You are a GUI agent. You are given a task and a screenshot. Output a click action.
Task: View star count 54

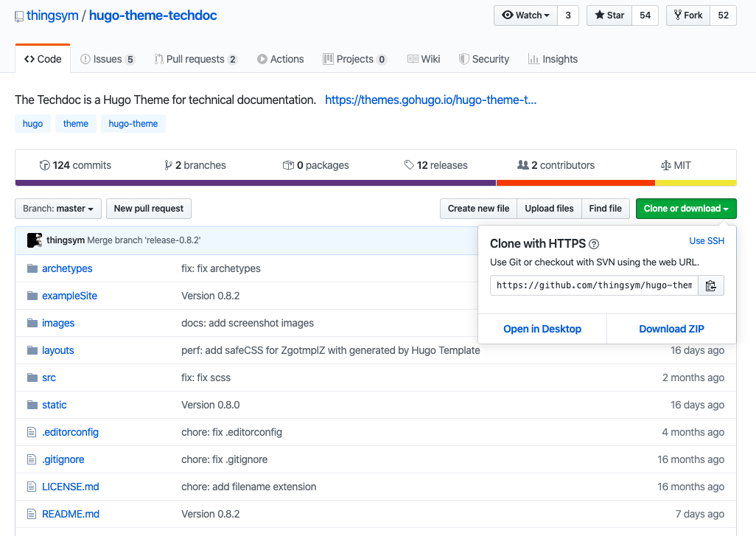tap(645, 15)
